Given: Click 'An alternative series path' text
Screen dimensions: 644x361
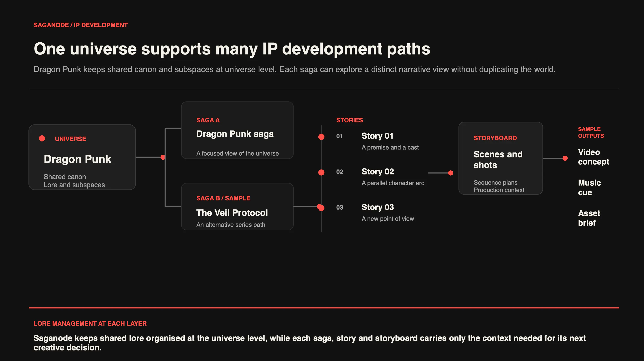Looking at the screenshot, I should pos(231,225).
